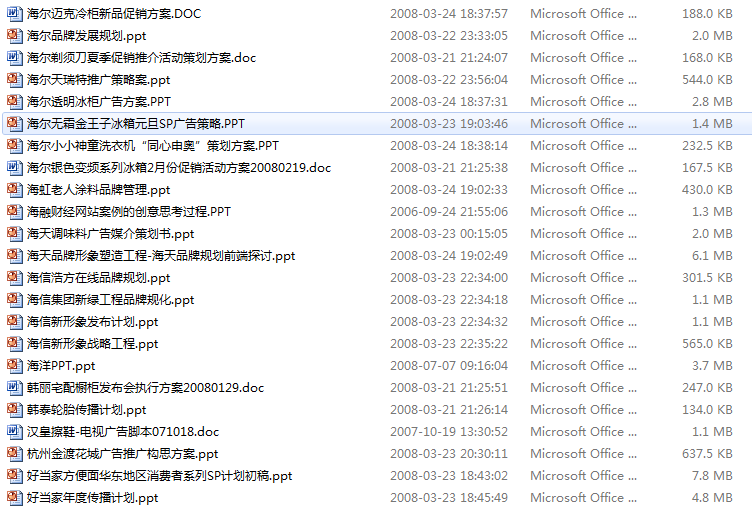Select 杭州金渡花城广告推广构思方案.ppt
Screen dimensions: 752x511
point(122,454)
